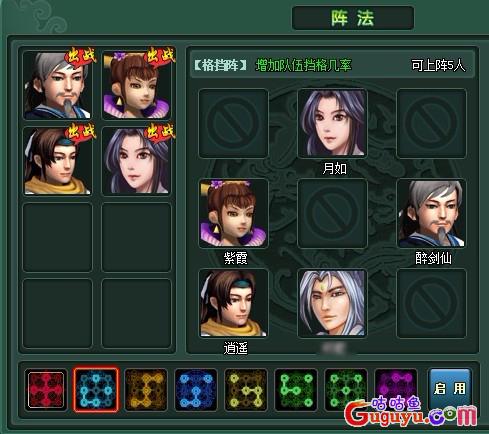Pick the yellow-olive formation pattern icon
Screen dimensions: 489x434
(x=246, y=390)
